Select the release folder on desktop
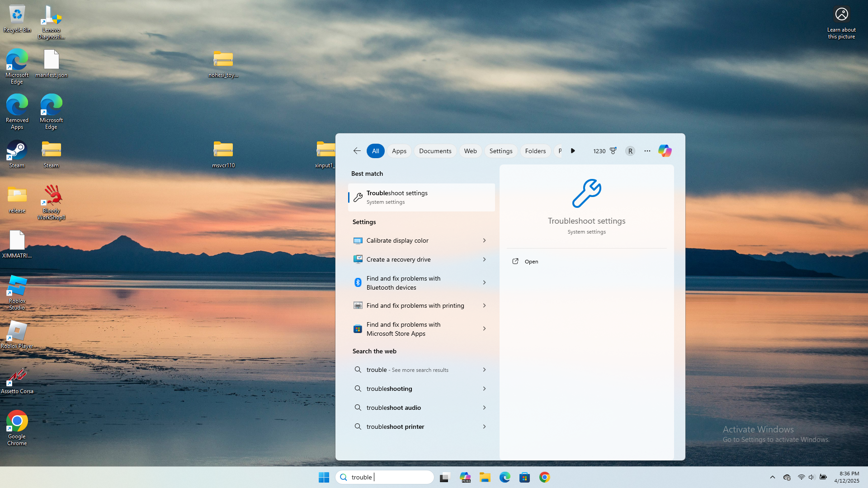 coord(17,199)
